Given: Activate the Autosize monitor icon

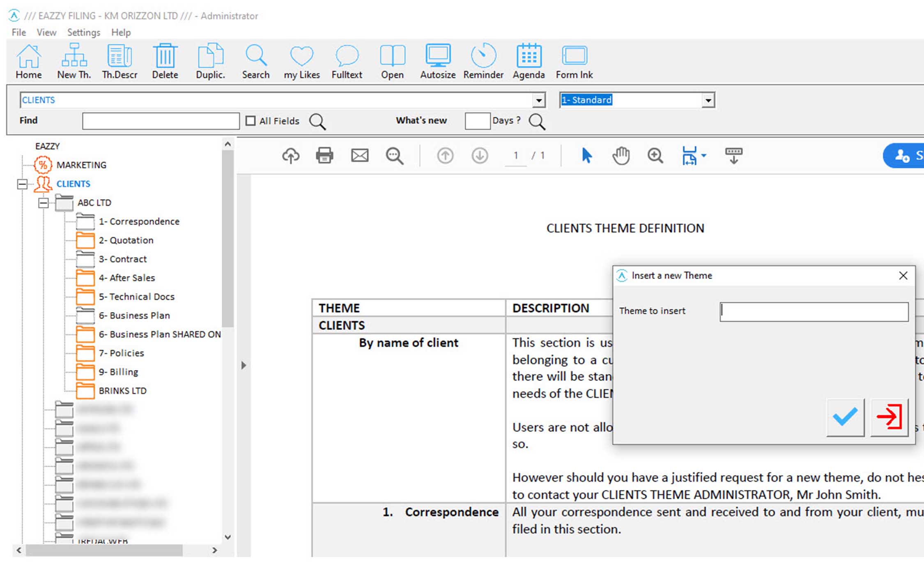Looking at the screenshot, I should [x=438, y=61].
